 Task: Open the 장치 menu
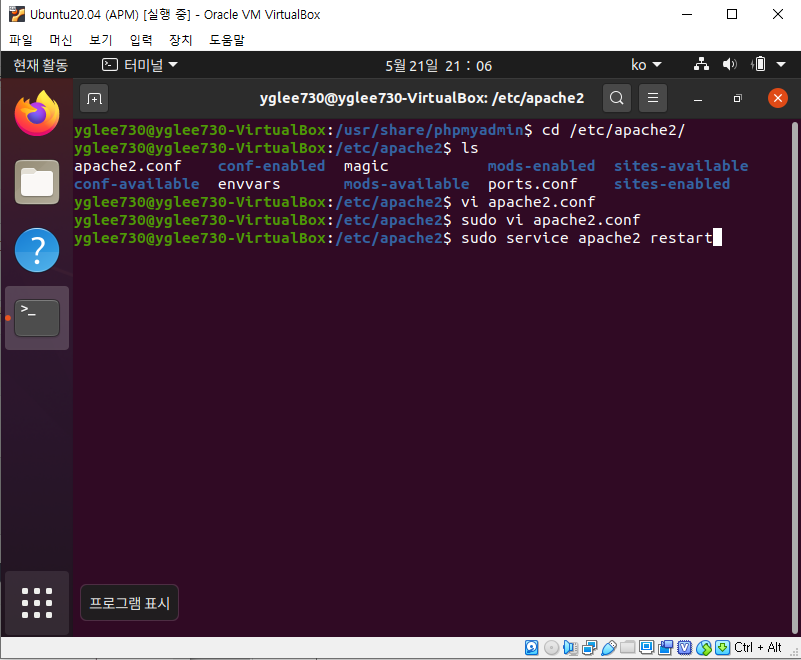[181, 40]
